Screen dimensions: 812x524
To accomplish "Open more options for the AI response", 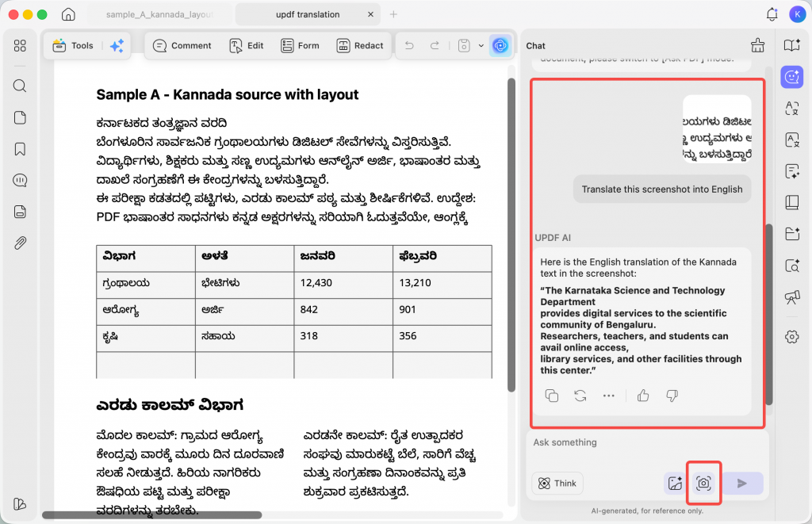I will pyautogui.click(x=608, y=396).
